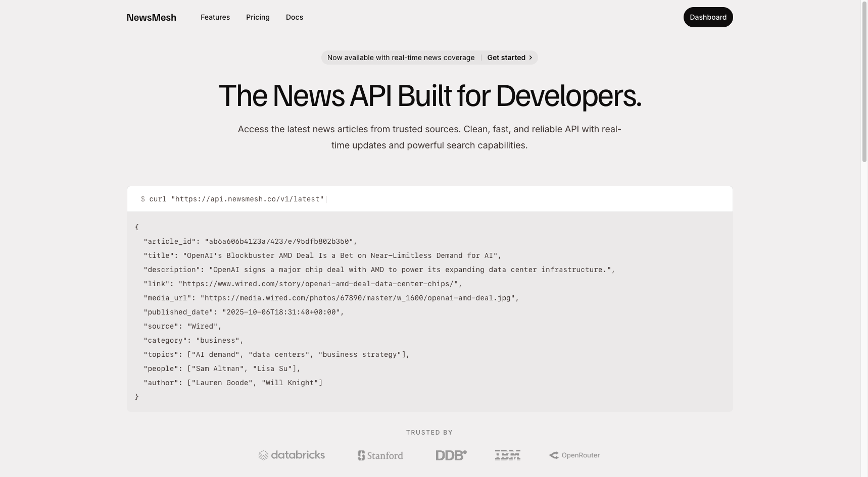Click the Dashboard button
Screen dimensions: 868x477
(707, 17)
